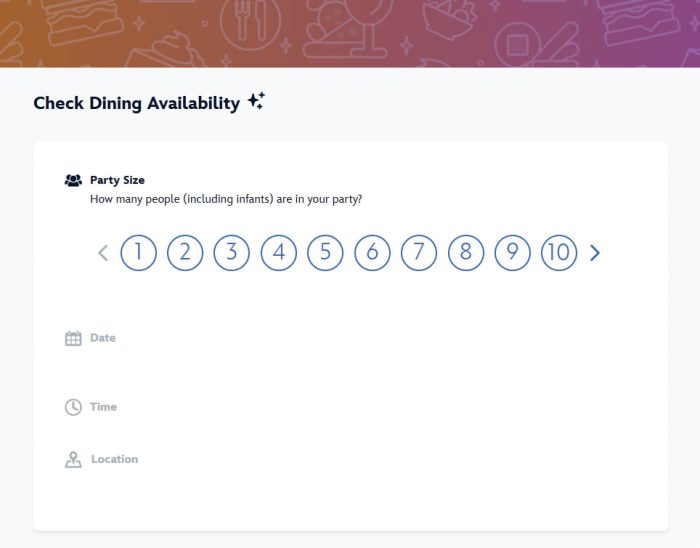700x548 pixels.
Task: Click the Time clock icon
Action: (x=73, y=407)
